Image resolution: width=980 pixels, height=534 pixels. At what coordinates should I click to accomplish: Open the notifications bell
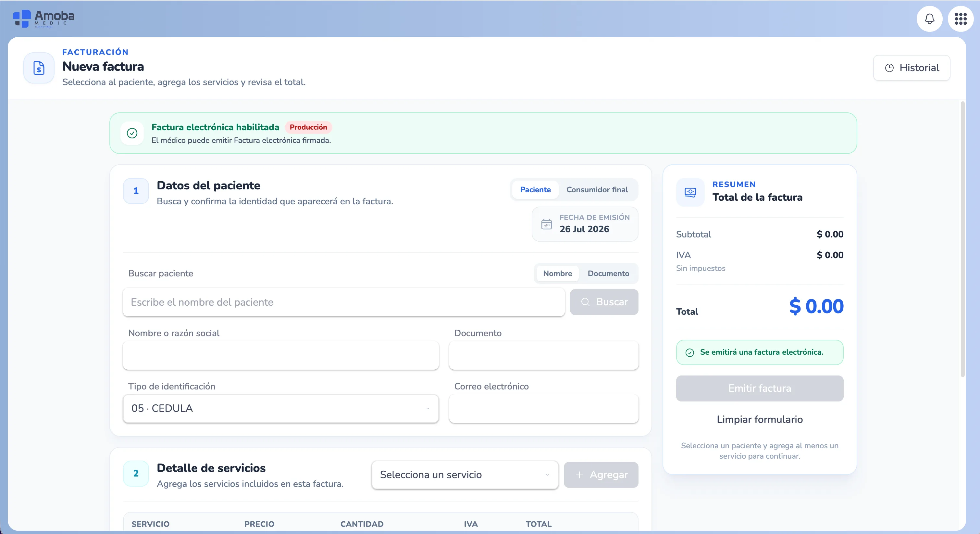click(x=929, y=19)
